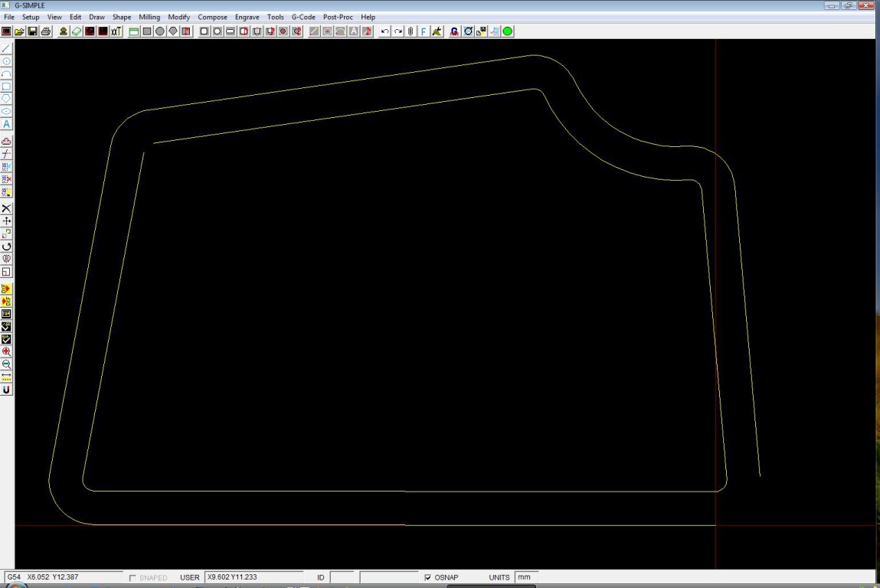Click the Undo arrow icon

pos(385,31)
